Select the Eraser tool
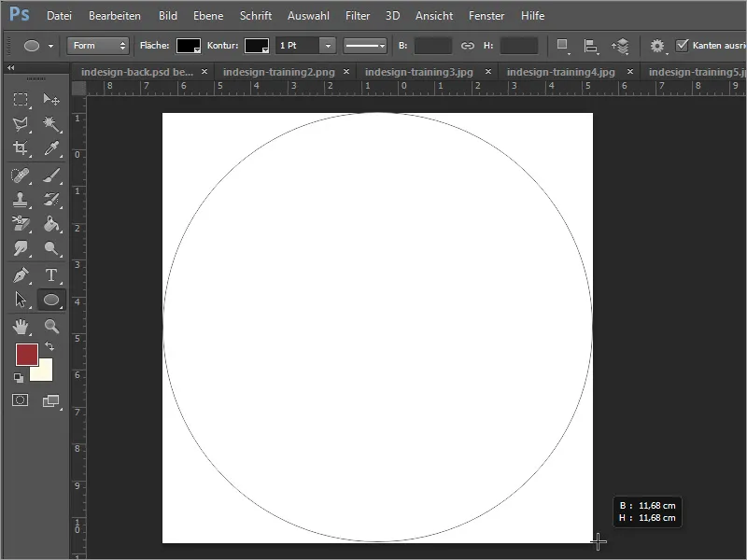747x560 pixels. coord(20,223)
